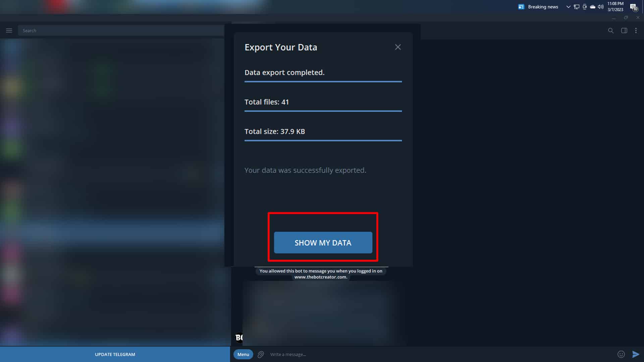Click the emoji icon in message bar
The height and width of the screenshot is (362, 644).
621,354
